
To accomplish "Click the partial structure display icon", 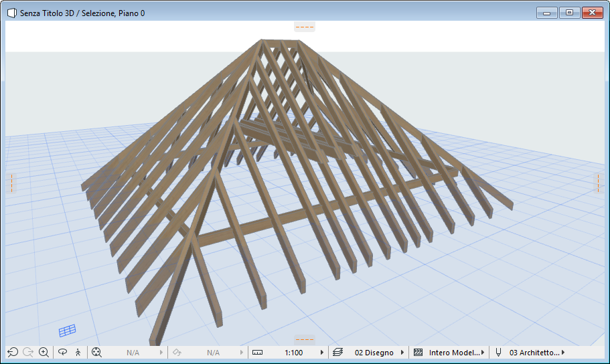I will (x=418, y=352).
